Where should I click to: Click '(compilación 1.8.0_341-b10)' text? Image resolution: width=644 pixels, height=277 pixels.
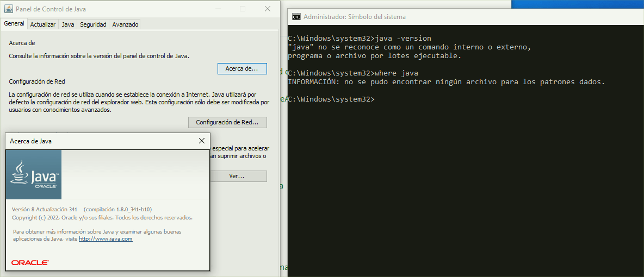pyautogui.click(x=117, y=209)
